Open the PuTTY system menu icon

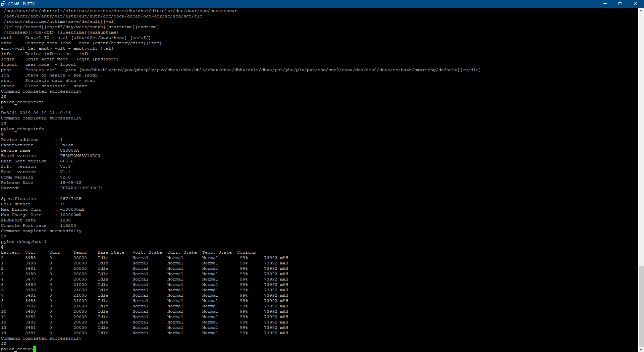point(3,4)
